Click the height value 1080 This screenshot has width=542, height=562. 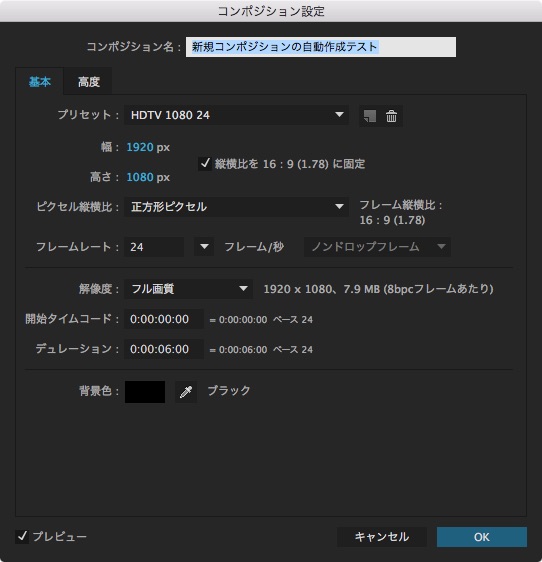[x=140, y=177]
